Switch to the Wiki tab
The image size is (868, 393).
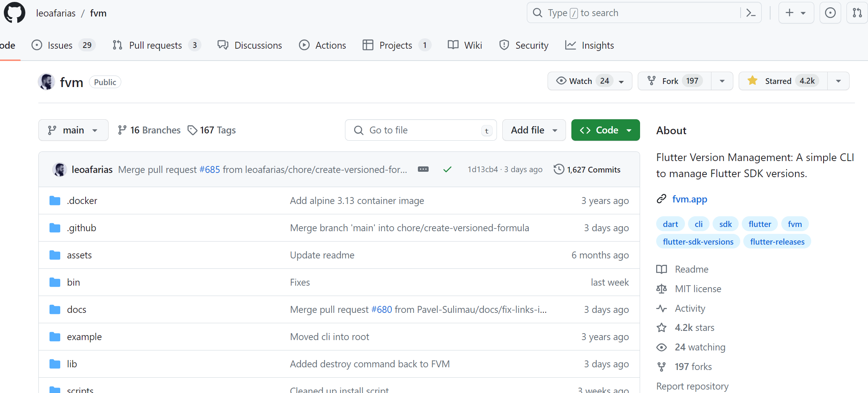(465, 45)
